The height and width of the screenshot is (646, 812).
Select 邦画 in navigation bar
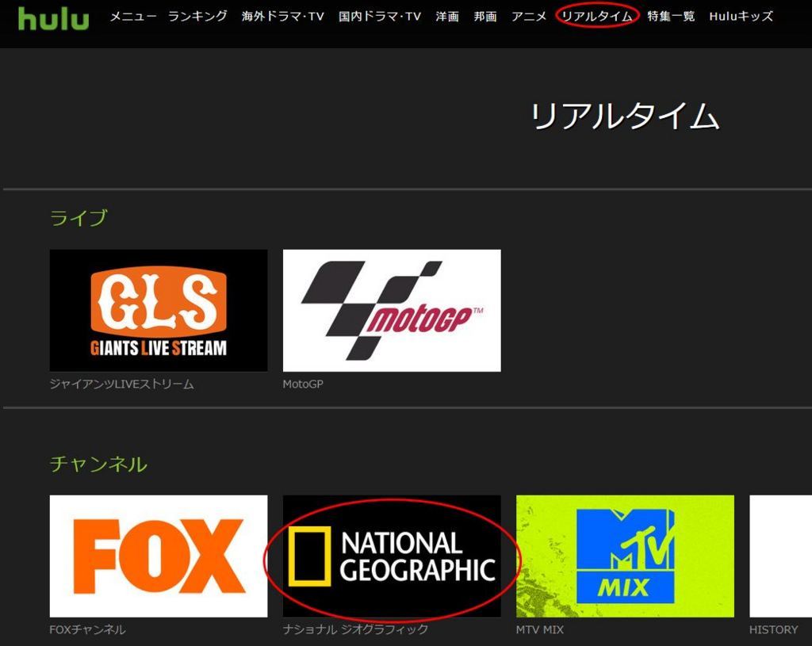[485, 17]
